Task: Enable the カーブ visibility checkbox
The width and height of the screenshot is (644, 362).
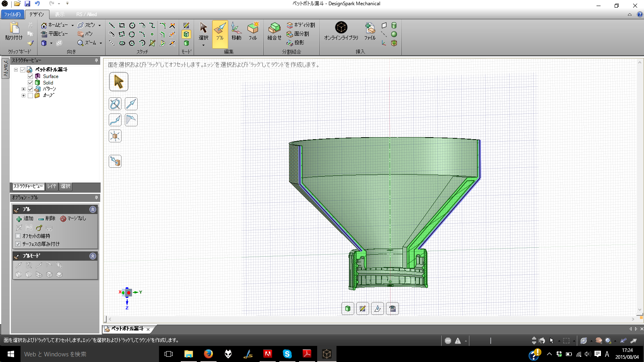Action: 30,95
